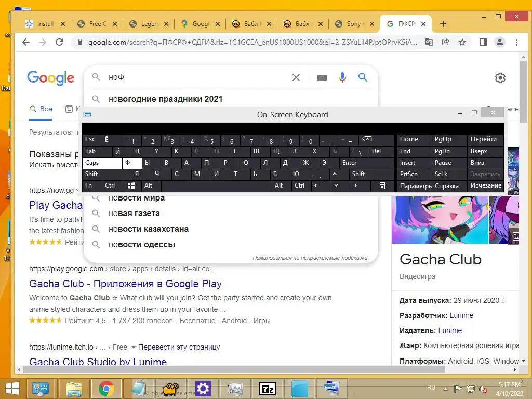This screenshot has width=532, height=399.
Task: Click right arrow key on On-Screen Keyboard
Action: [355, 185]
